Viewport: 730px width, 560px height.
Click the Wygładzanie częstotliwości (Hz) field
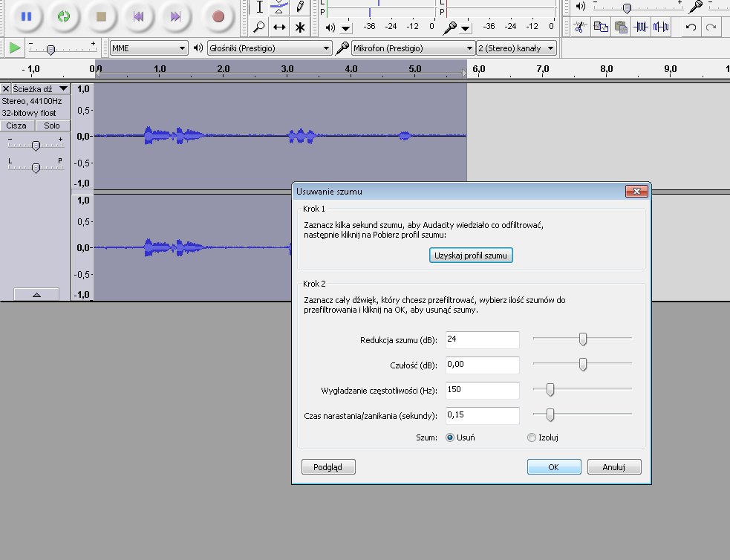482,390
